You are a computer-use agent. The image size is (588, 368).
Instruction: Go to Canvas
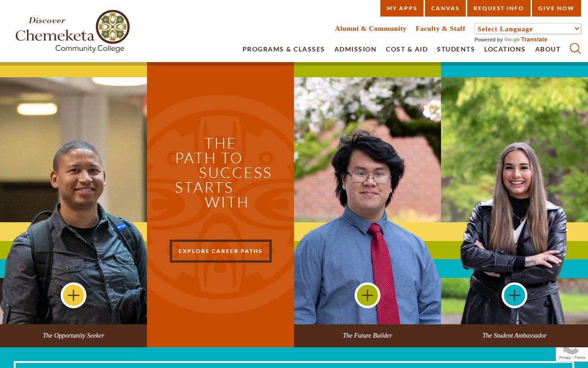pos(445,8)
